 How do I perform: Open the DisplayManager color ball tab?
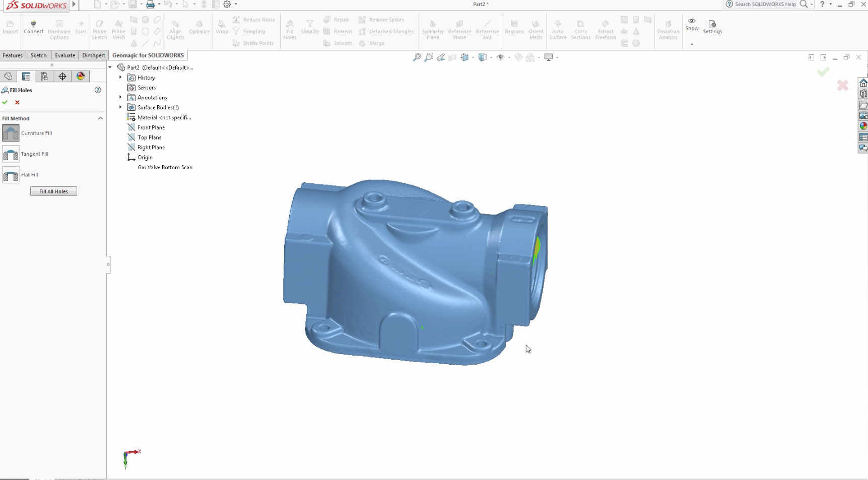point(81,76)
